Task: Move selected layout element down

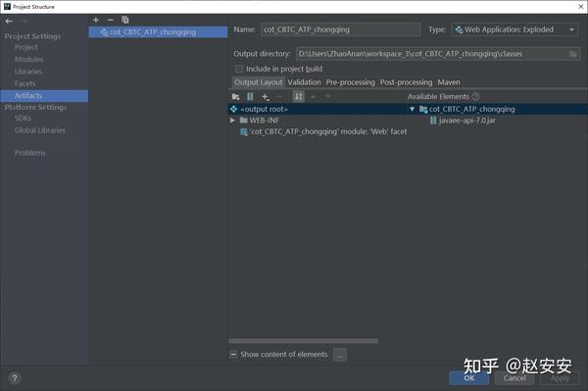Action: click(x=327, y=97)
